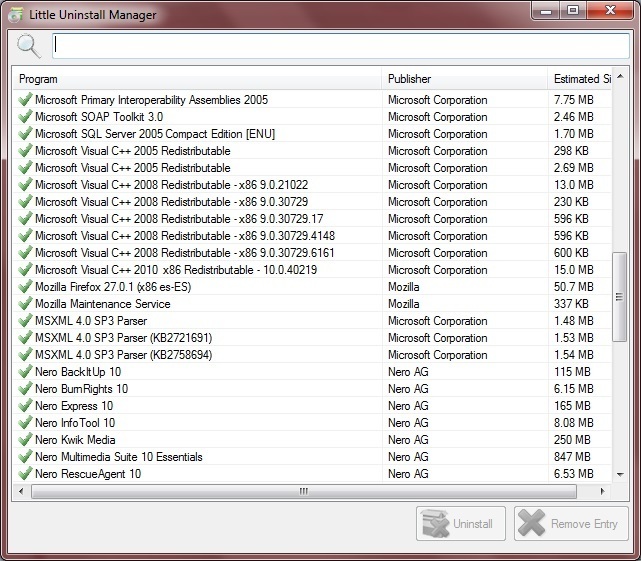The height and width of the screenshot is (561, 641).
Task: Click checkmark icon beside Visual C++ 2008 9.0.30729.6161
Action: (x=25, y=253)
